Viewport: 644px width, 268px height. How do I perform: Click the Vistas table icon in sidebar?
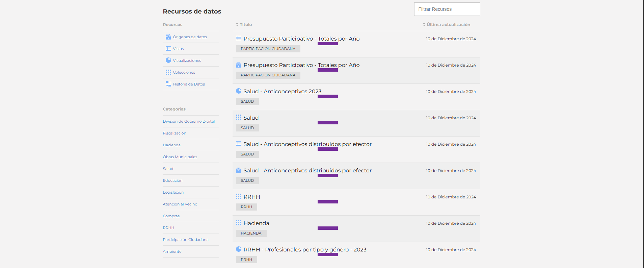pos(168,49)
